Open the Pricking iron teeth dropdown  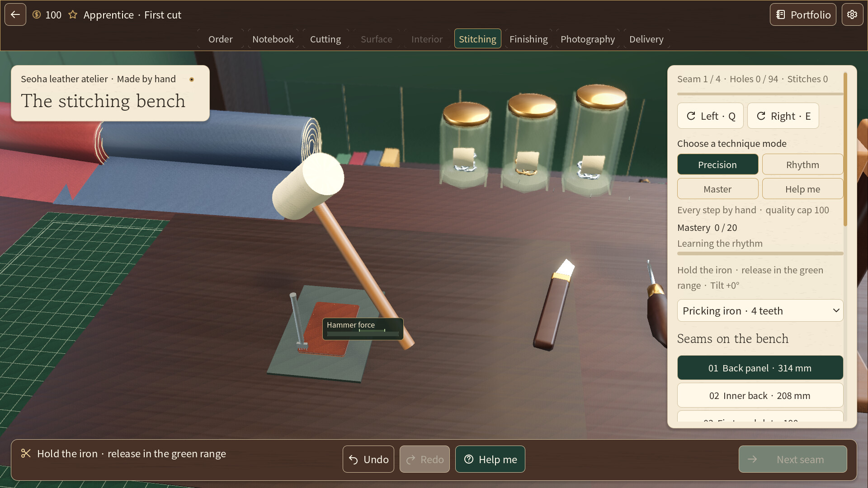pos(760,311)
